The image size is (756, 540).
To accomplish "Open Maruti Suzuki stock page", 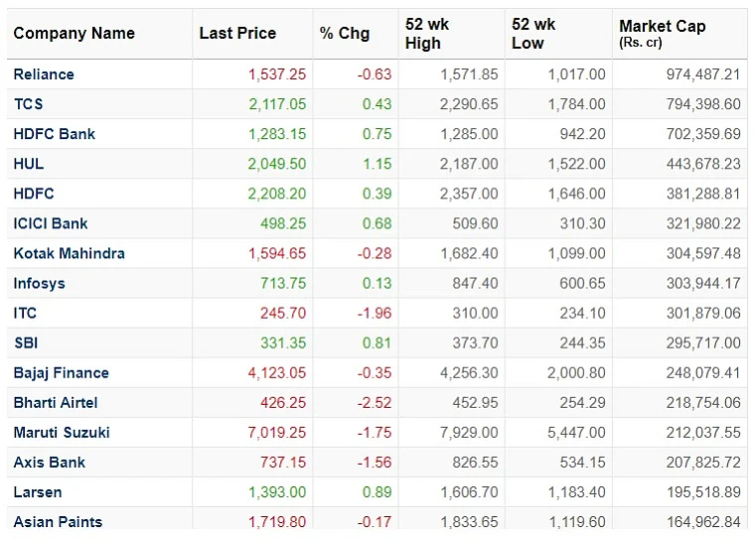I will [62, 433].
